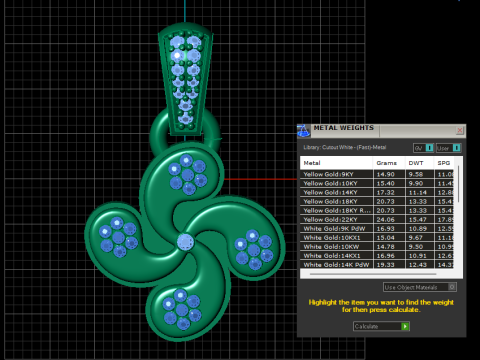Viewport: 480px width, 360px height.
Task: Select the Yellow Gold:22KY row
Action: [x=377, y=219]
